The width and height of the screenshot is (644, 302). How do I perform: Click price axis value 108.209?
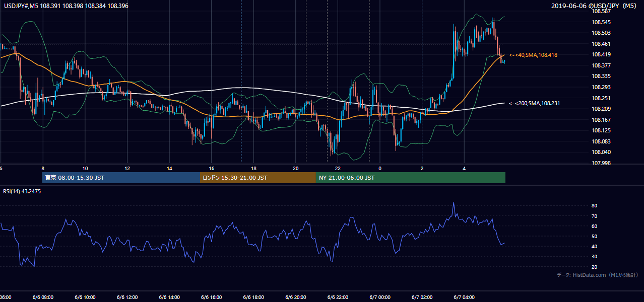pos(601,109)
